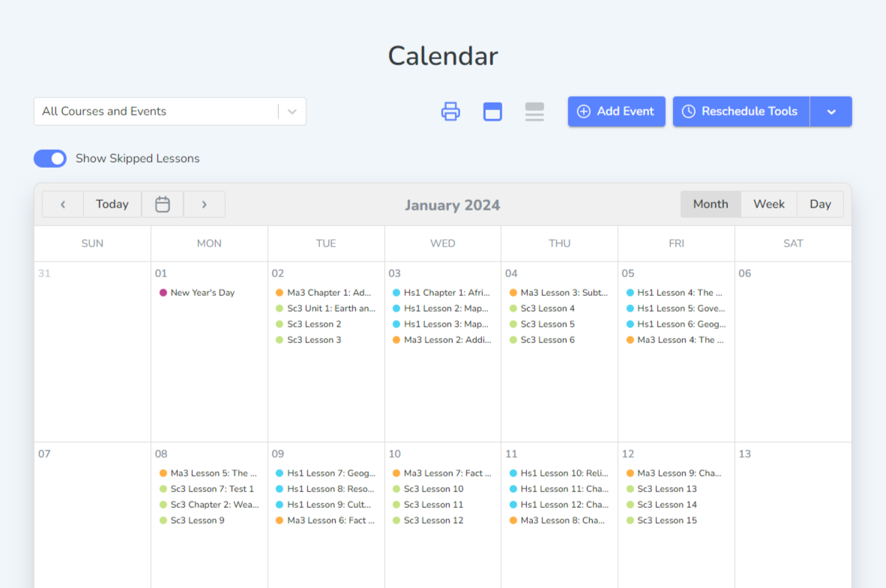This screenshot has height=588, width=886.
Task: Select the day cell numbered 06
Action: (793, 352)
